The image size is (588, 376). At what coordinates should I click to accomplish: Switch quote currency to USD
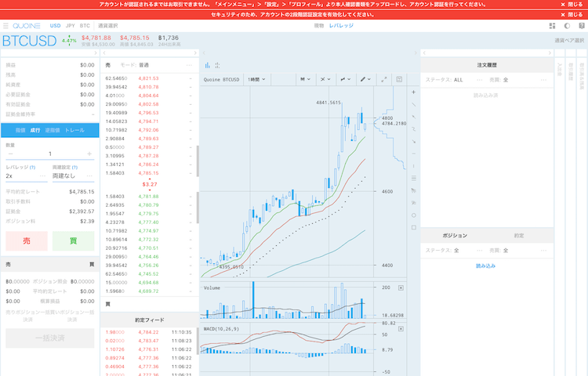pos(55,26)
